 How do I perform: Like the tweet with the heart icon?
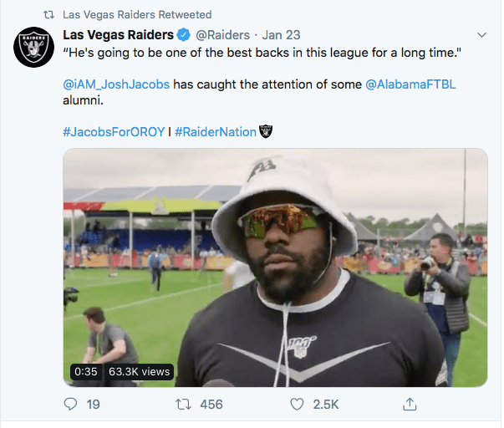(x=296, y=404)
